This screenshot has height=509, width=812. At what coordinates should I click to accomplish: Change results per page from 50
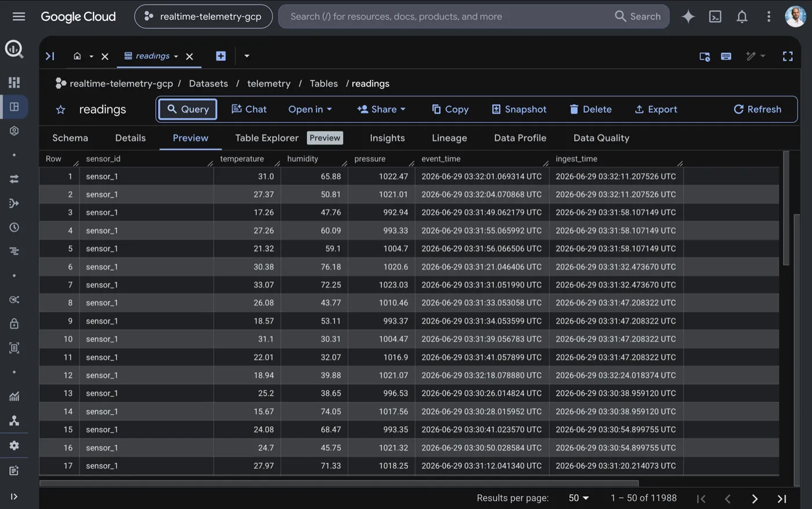pos(578,498)
